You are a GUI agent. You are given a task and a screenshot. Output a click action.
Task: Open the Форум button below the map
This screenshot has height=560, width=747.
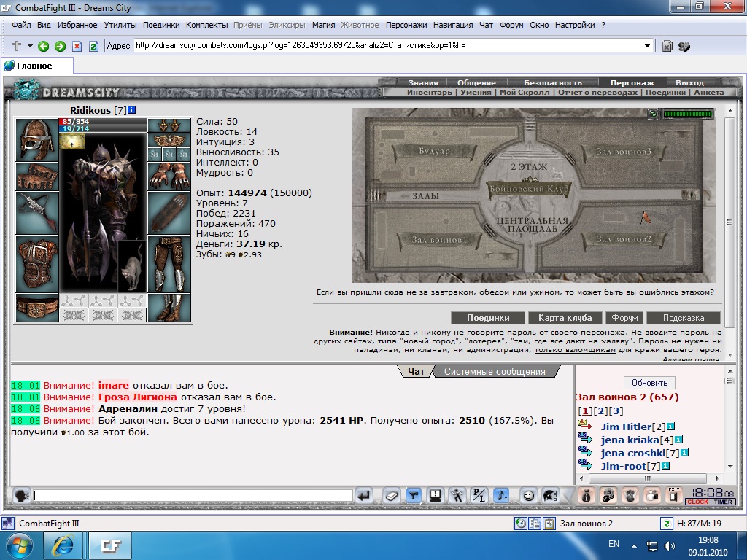click(624, 318)
